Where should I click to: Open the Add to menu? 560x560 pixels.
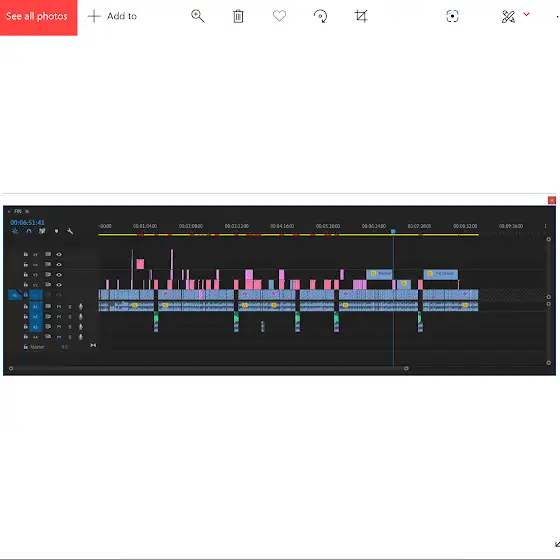tap(112, 16)
